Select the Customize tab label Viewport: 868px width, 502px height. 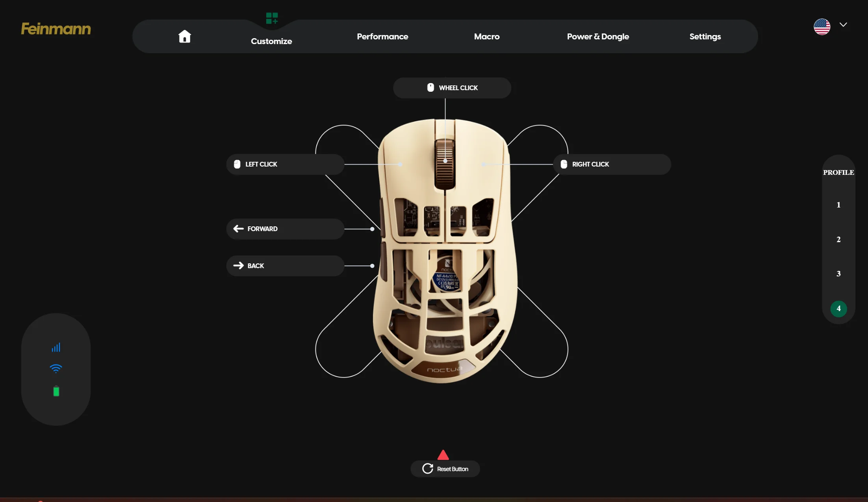click(271, 41)
